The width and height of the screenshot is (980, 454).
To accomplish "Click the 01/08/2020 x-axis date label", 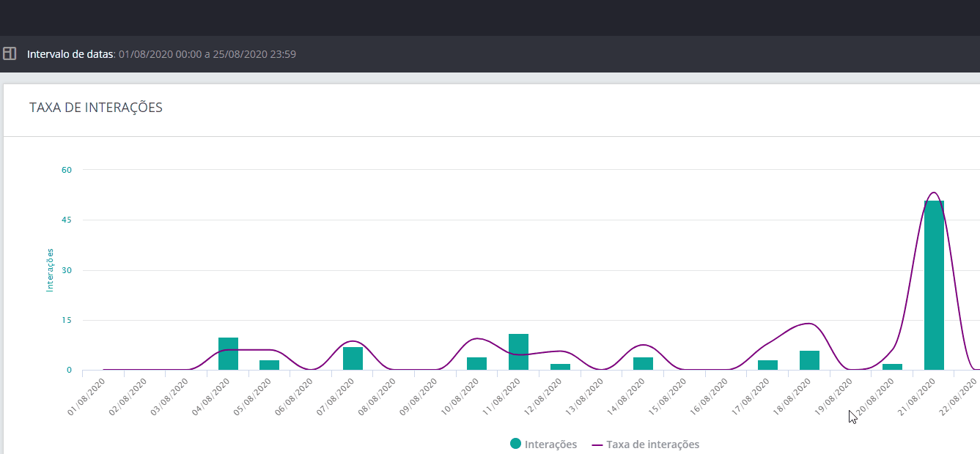I will point(87,396).
